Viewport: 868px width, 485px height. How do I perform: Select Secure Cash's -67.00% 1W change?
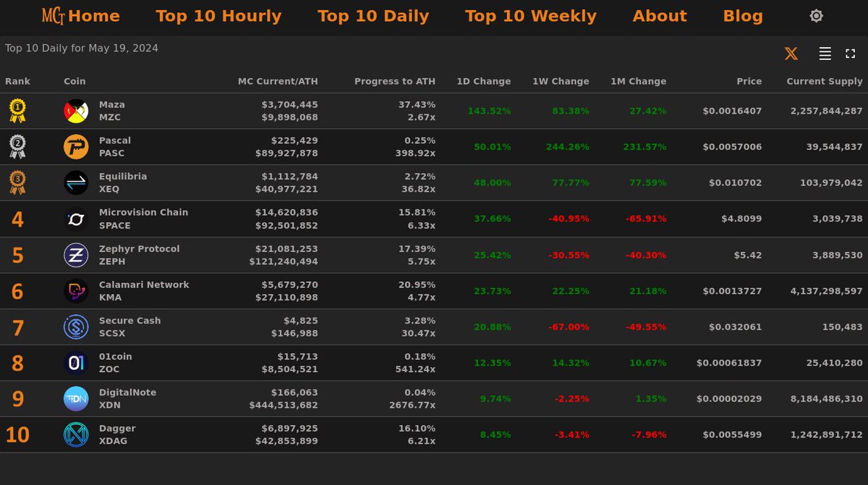pos(569,327)
